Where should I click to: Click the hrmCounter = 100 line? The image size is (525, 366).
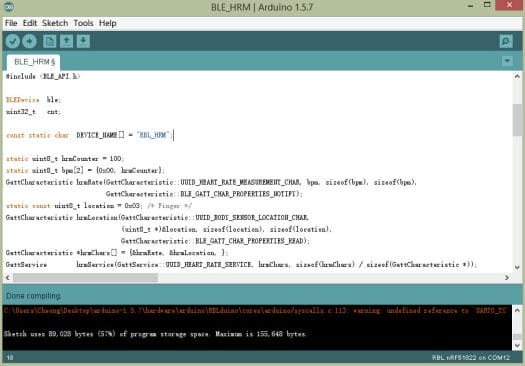[x=65, y=159]
